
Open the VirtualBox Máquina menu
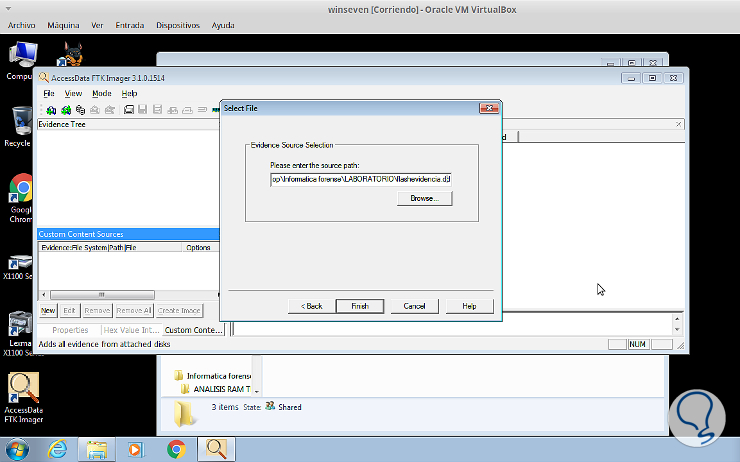click(63, 25)
